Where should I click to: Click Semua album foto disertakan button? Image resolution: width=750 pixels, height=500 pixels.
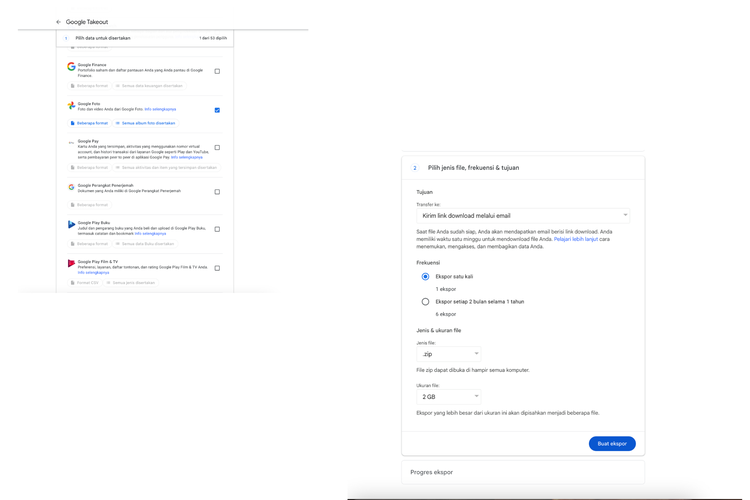[x=146, y=123]
